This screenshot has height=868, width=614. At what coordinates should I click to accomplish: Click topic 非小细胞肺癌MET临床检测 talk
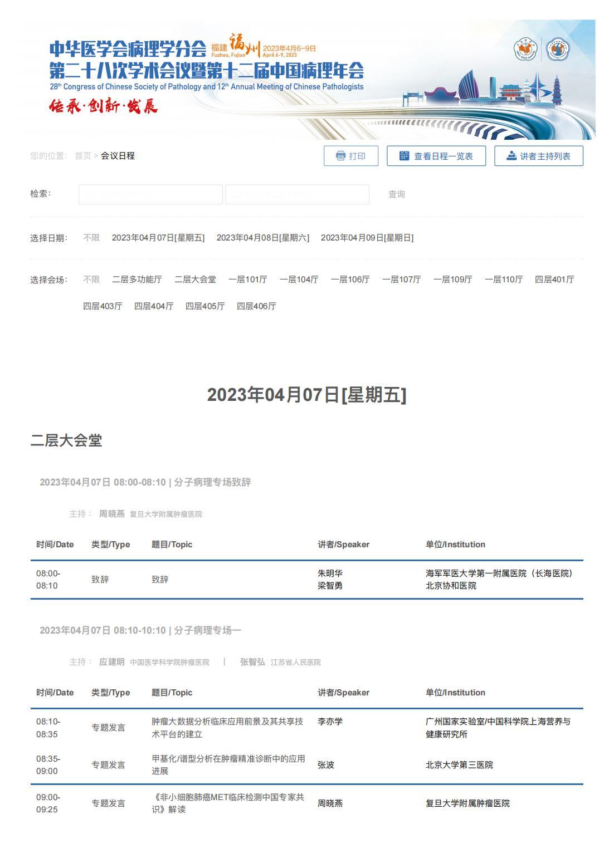[228, 803]
